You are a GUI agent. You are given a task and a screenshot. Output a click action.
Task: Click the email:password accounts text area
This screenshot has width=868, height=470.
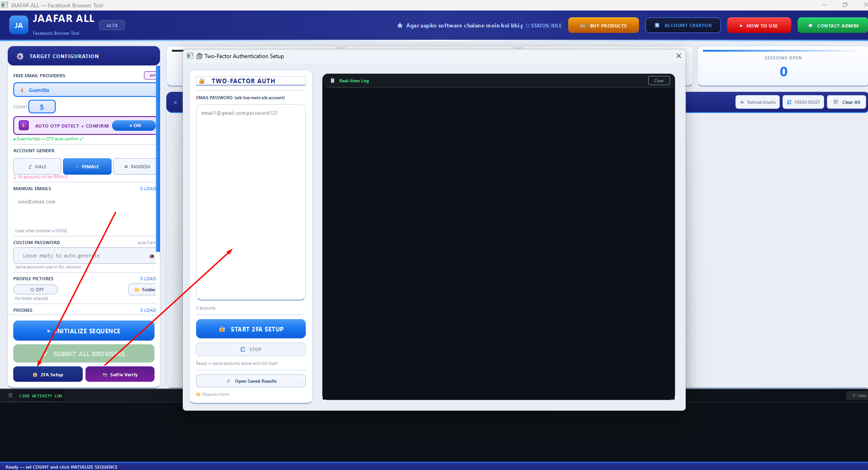click(x=251, y=203)
